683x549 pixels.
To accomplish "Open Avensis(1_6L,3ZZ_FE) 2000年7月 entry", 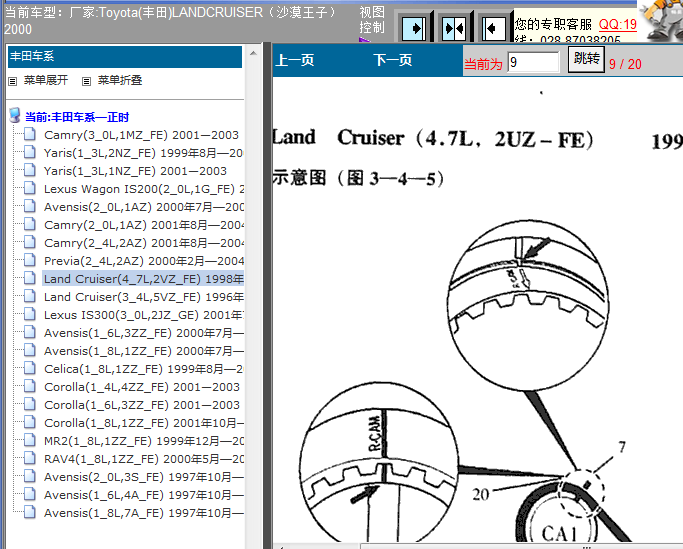I will 143,333.
